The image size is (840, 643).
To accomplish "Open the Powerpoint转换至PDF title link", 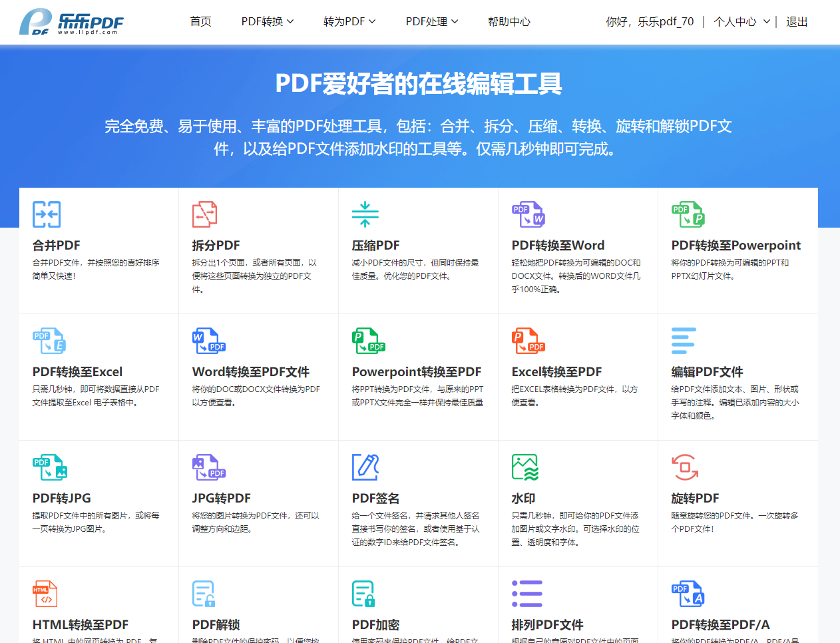I will (417, 371).
